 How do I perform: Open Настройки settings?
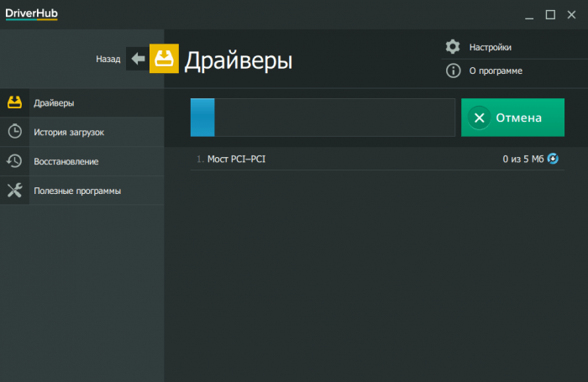(490, 47)
